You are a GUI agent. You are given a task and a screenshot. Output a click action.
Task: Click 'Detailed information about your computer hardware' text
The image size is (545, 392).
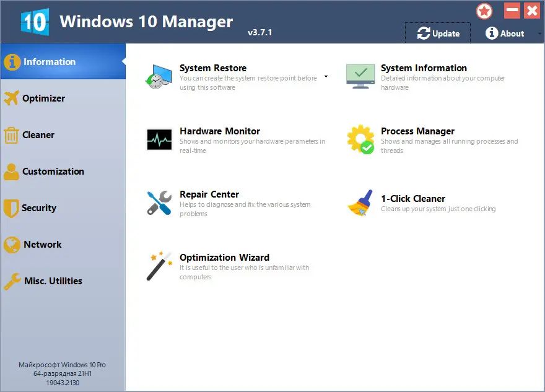point(443,83)
